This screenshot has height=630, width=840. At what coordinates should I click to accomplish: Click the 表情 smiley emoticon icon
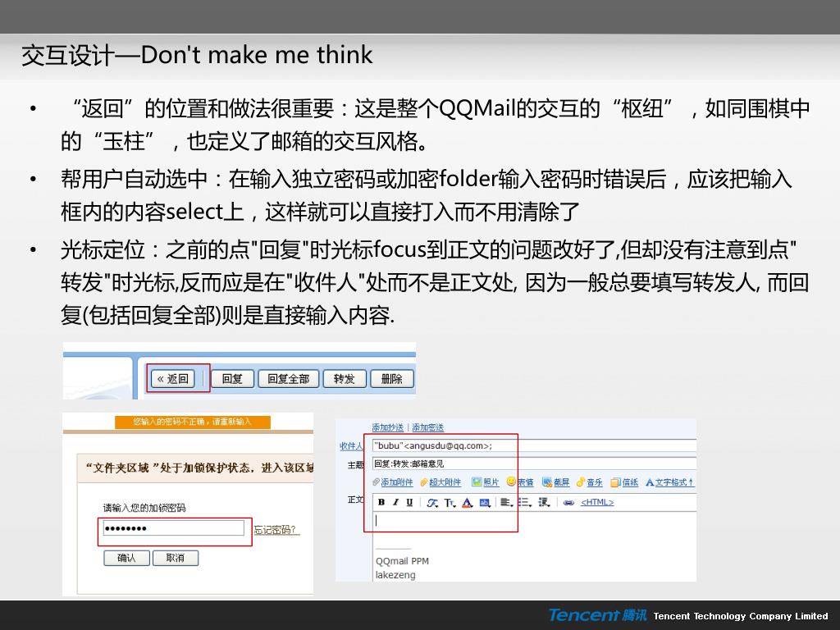[511, 482]
